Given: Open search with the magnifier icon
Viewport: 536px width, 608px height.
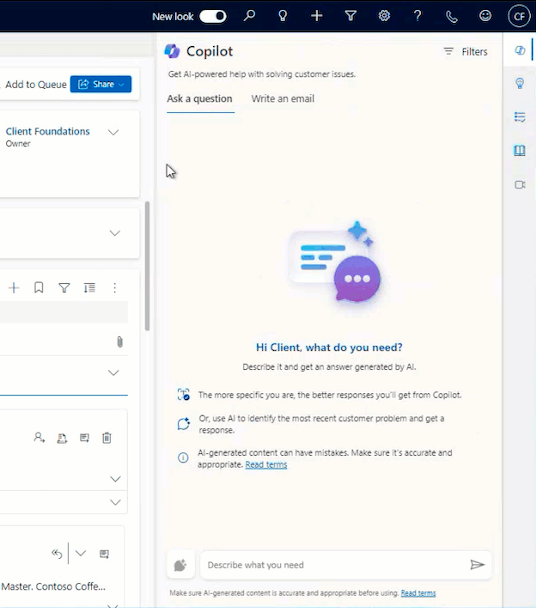Looking at the screenshot, I should [249, 16].
